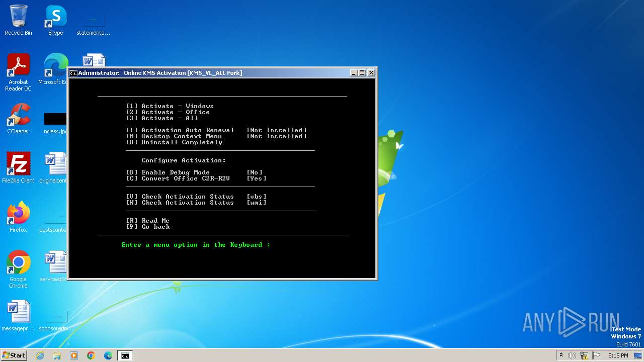Open the Recycle Bin desktop icon
The height and width of the screenshot is (362, 644).
[x=18, y=20]
